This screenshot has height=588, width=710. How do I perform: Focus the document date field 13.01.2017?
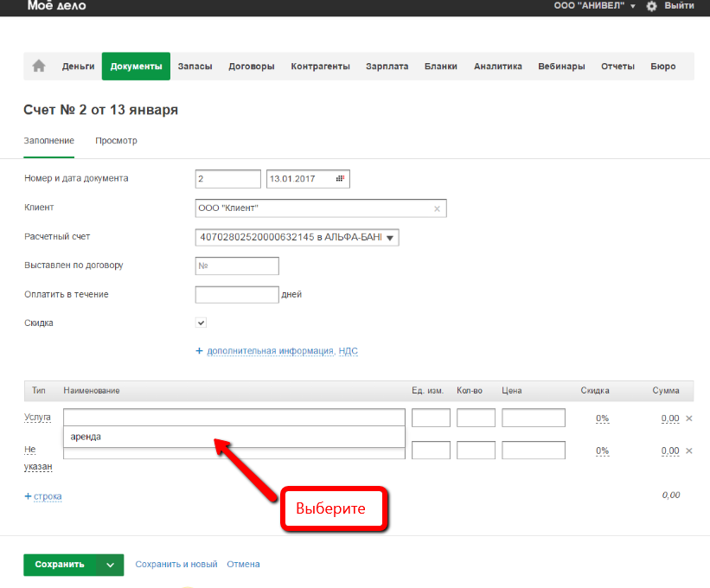pos(308,179)
